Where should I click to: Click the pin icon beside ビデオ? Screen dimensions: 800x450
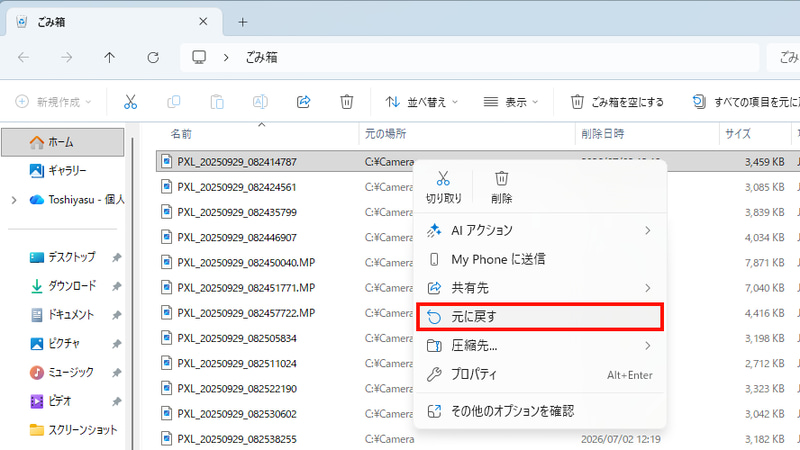point(116,402)
